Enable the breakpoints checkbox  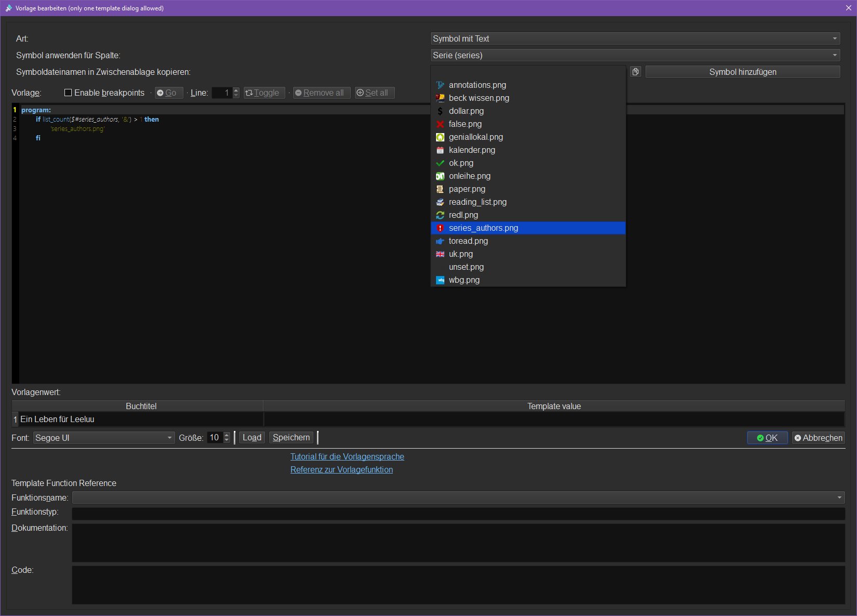[x=68, y=93]
